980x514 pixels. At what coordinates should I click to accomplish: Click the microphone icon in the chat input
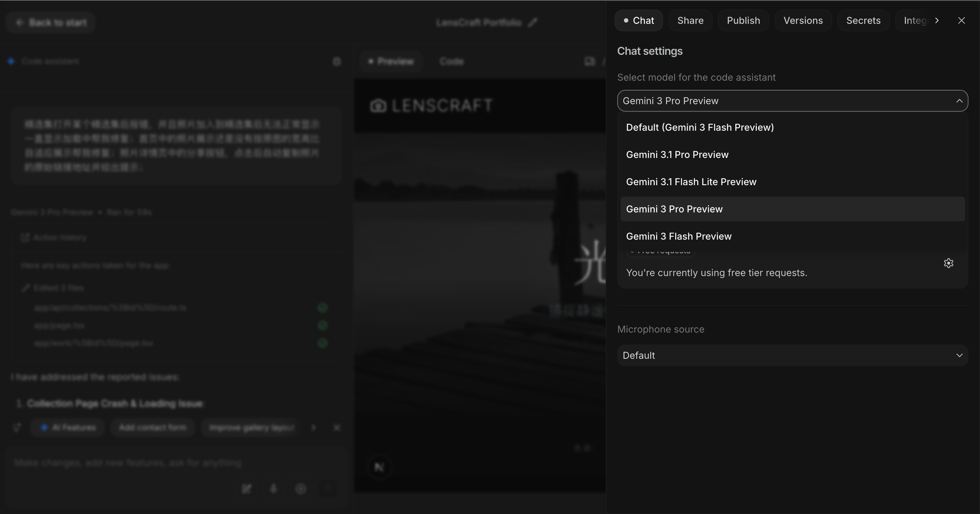click(274, 488)
